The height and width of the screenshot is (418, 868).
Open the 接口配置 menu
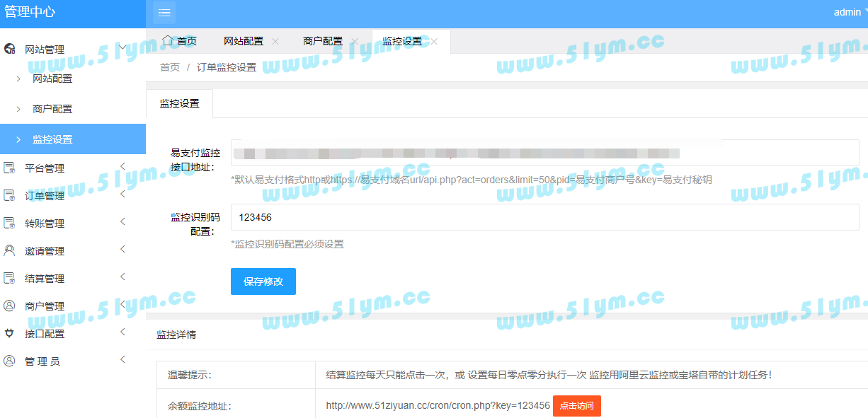73,334
